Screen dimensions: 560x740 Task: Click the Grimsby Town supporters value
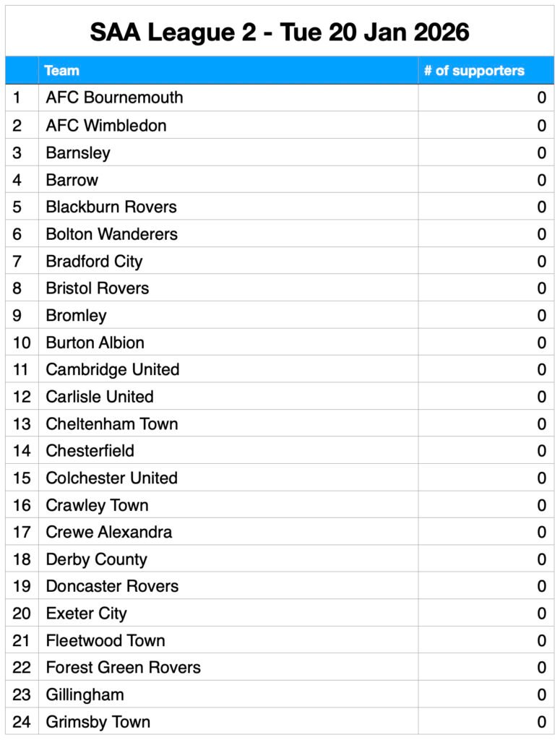point(541,722)
